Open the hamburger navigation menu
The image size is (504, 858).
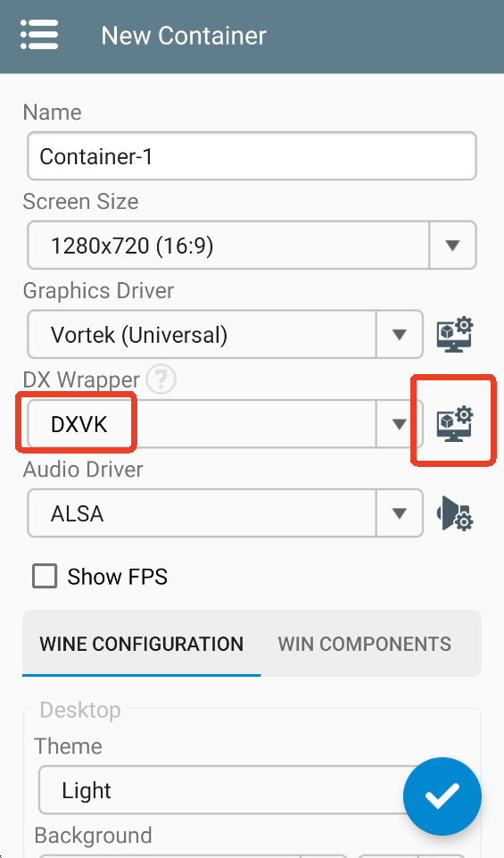(x=39, y=35)
